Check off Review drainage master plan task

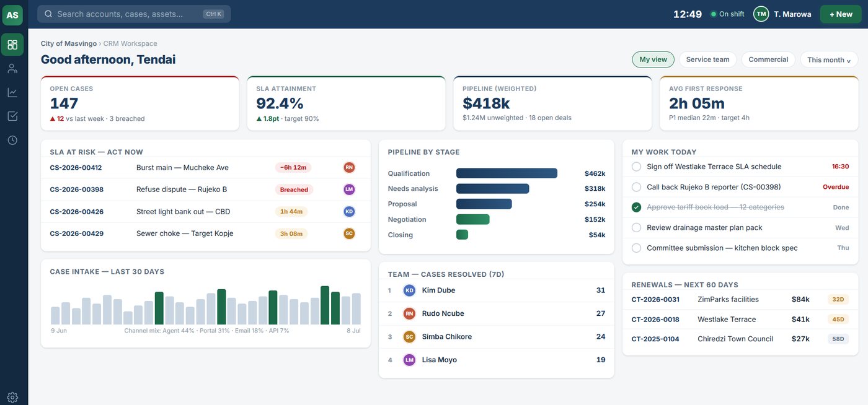point(636,228)
